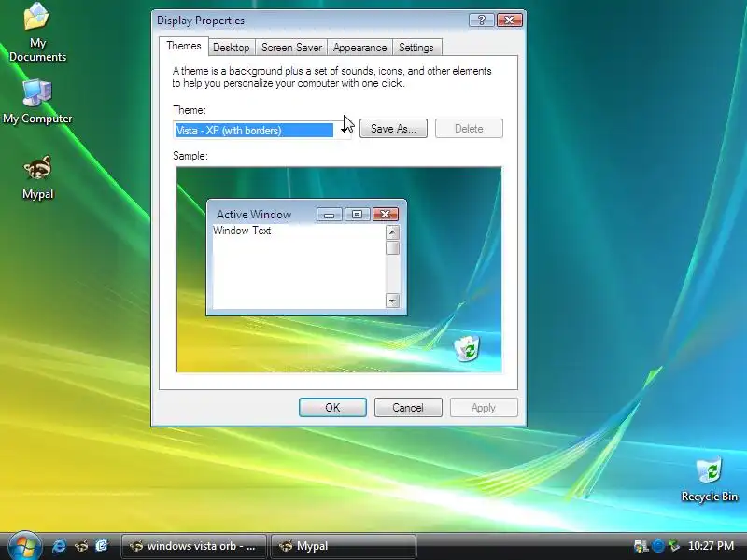Switch to the Mypal taskbar window
Image resolution: width=747 pixels, height=560 pixels.
tap(343, 546)
